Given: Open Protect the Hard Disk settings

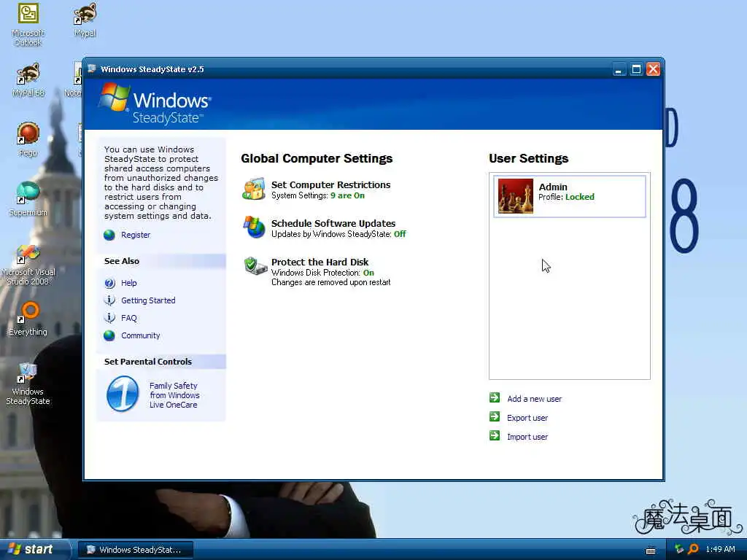Looking at the screenshot, I should (x=320, y=262).
